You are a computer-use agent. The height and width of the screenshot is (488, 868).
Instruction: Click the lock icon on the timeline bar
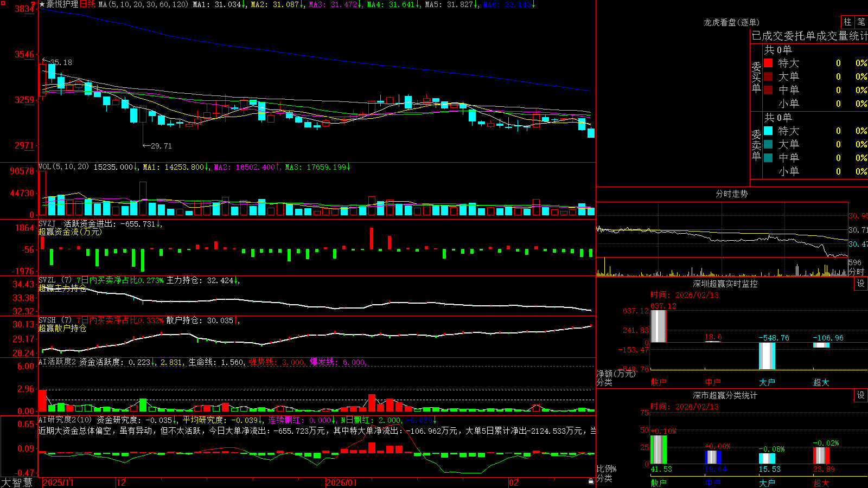(591, 481)
